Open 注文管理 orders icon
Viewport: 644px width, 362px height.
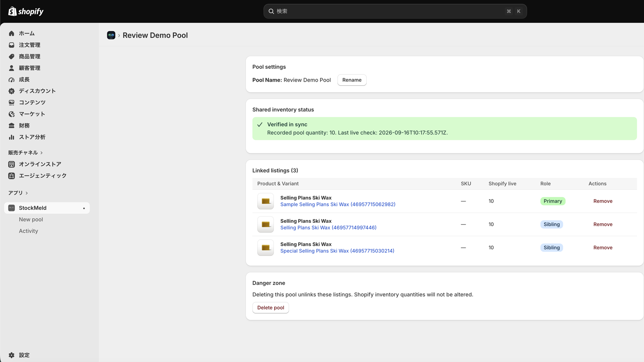pyautogui.click(x=12, y=45)
